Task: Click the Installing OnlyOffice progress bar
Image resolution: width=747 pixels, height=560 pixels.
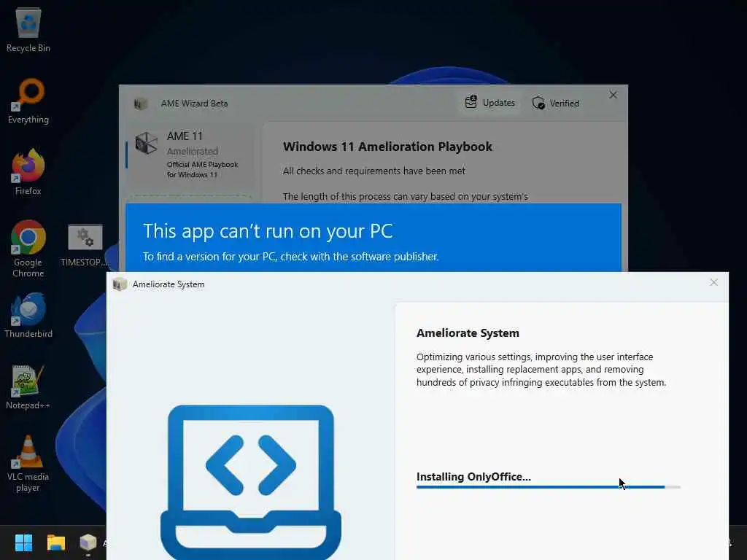Action: tap(549, 487)
